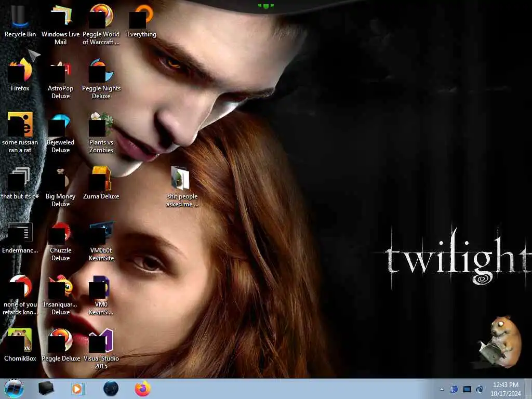Select the VM0b0t KevinSite shortcut
Image resolution: width=532 pixels, height=399 pixels.
click(101, 241)
